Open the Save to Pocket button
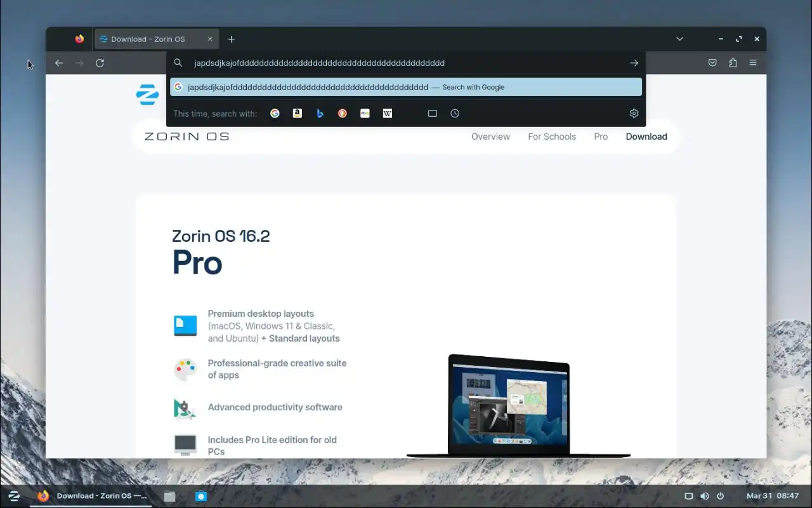This screenshot has height=508, width=812. coord(712,63)
